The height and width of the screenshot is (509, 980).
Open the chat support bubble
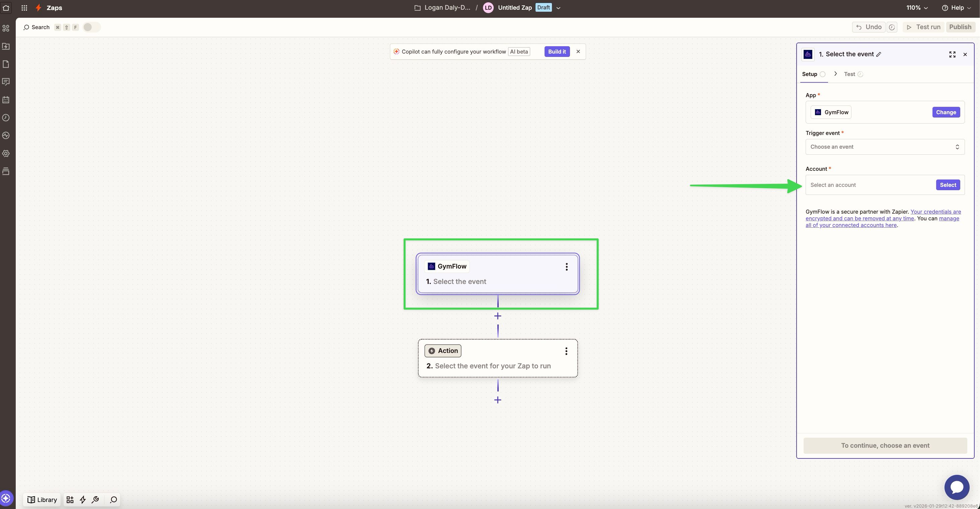pos(957,487)
